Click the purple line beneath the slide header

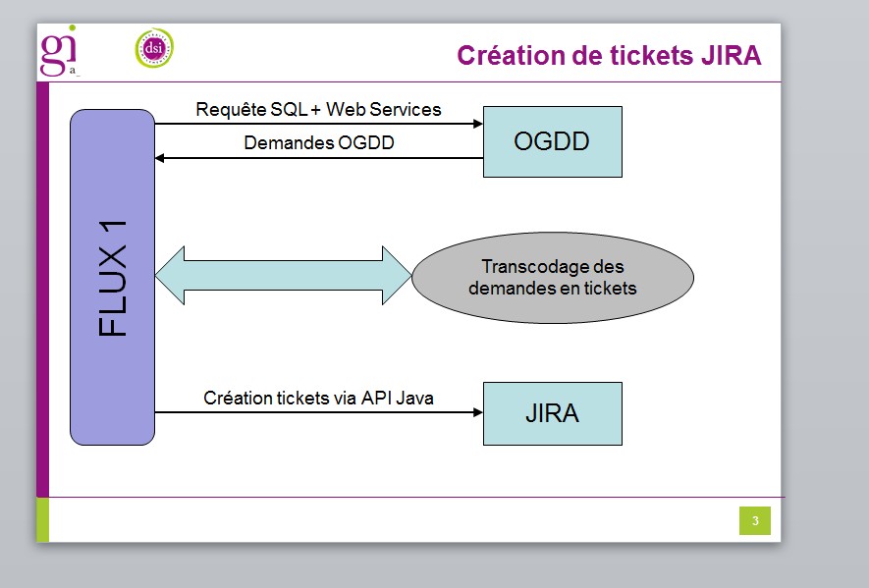click(x=414, y=82)
